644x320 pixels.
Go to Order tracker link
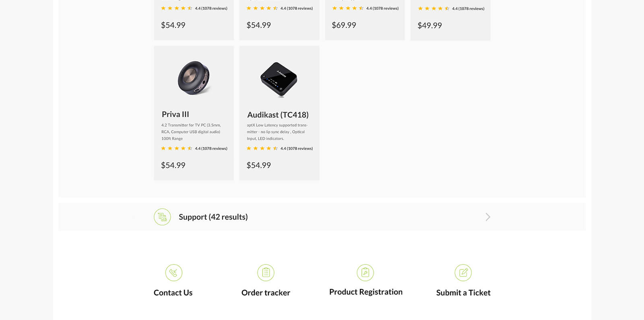click(266, 293)
